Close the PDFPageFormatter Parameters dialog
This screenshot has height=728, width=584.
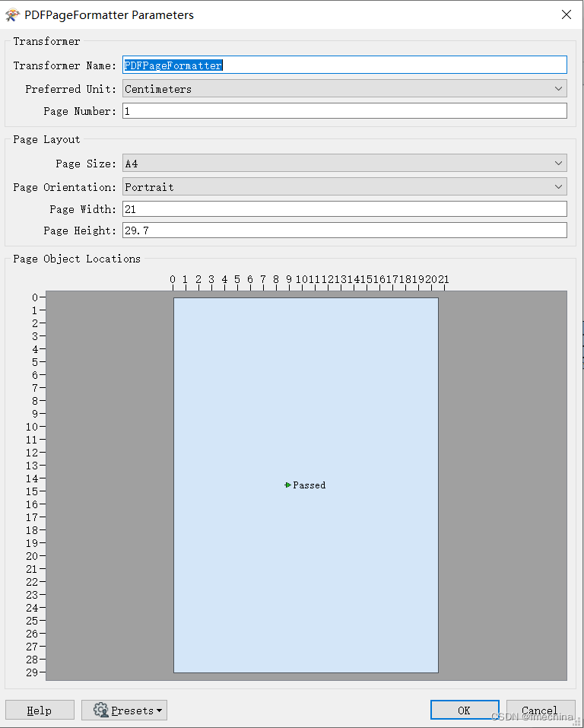coord(567,14)
